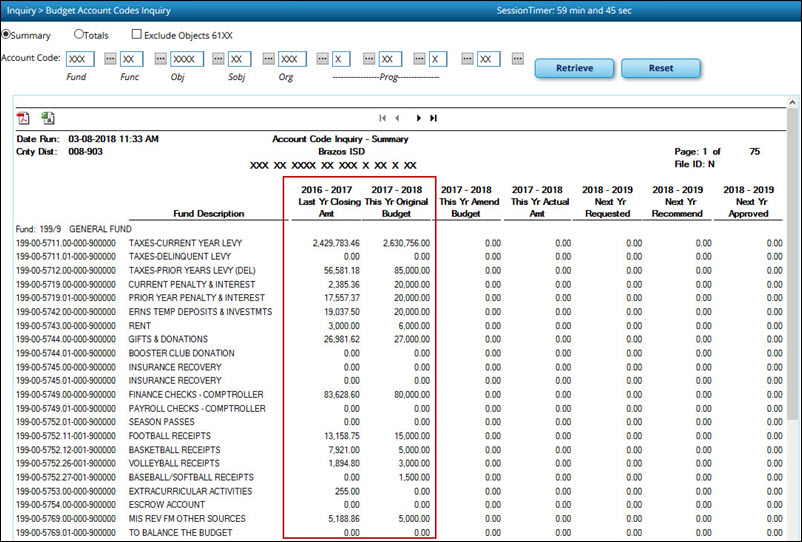Go to previous report page
802x542 pixels.
pos(397,118)
